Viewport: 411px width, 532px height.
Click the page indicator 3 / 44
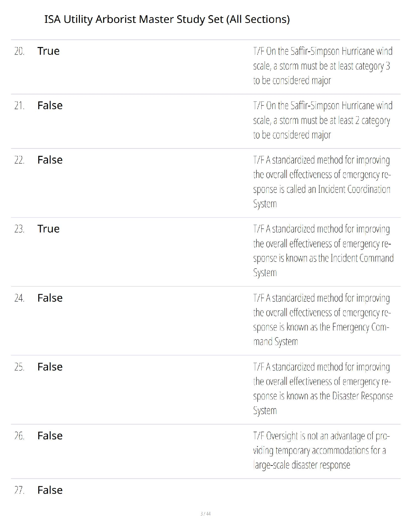[x=205, y=514]
